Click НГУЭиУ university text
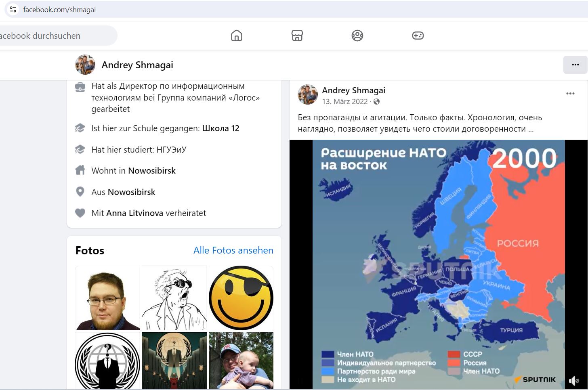 [171, 150]
